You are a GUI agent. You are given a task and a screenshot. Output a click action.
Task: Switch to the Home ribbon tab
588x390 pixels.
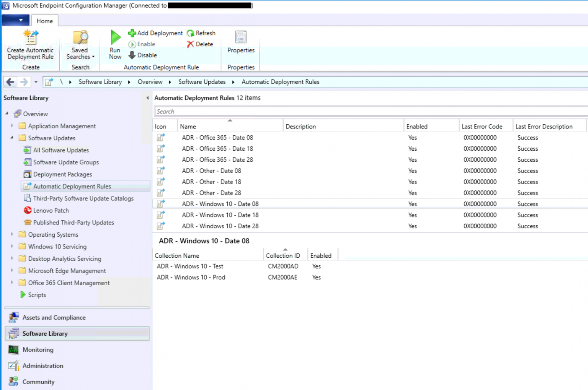tap(44, 21)
